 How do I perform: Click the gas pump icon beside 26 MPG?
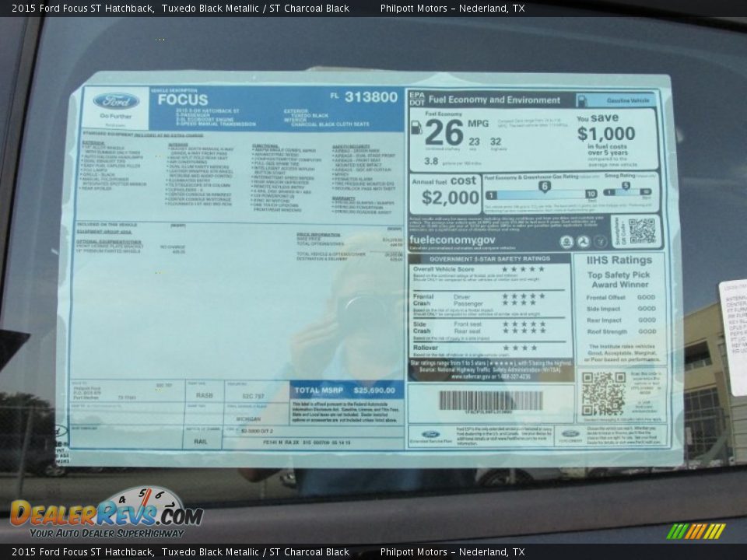[416, 128]
